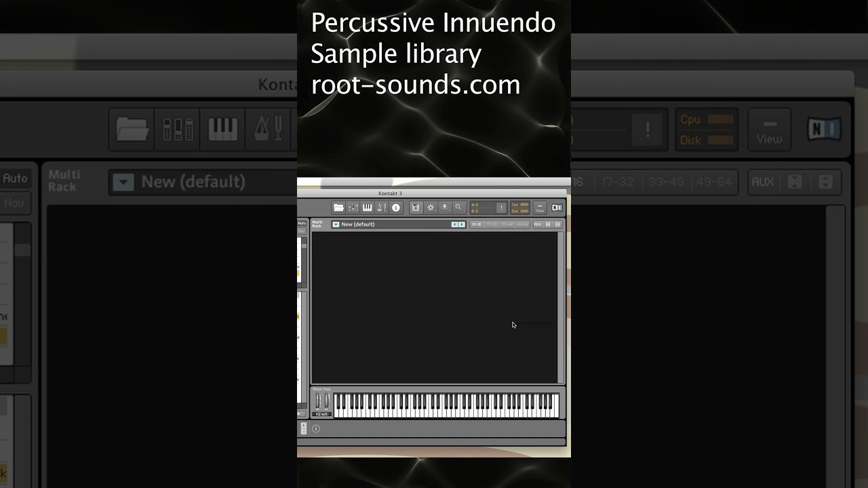868x488 pixels.
Task: Select the 17-32 rack page tab
Action: (492, 224)
